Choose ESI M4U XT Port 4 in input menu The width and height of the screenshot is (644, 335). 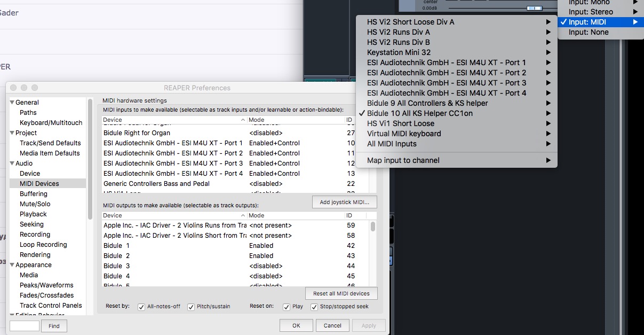[x=457, y=93]
